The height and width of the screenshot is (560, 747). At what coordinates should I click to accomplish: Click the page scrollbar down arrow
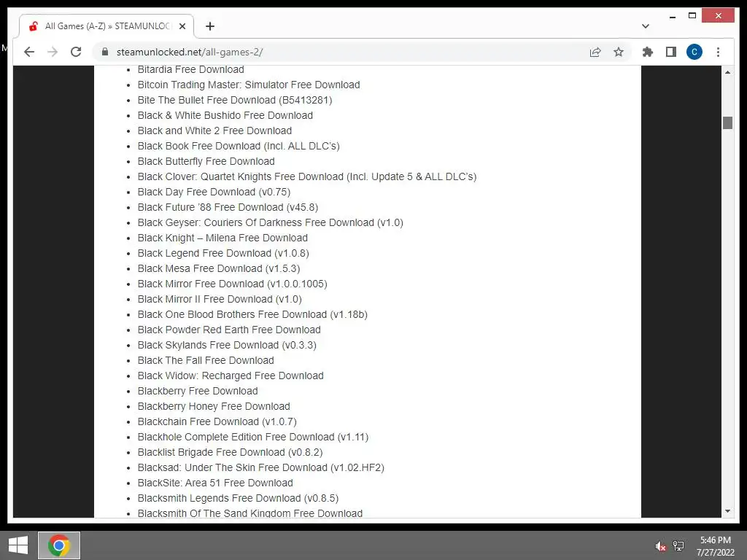(x=727, y=511)
